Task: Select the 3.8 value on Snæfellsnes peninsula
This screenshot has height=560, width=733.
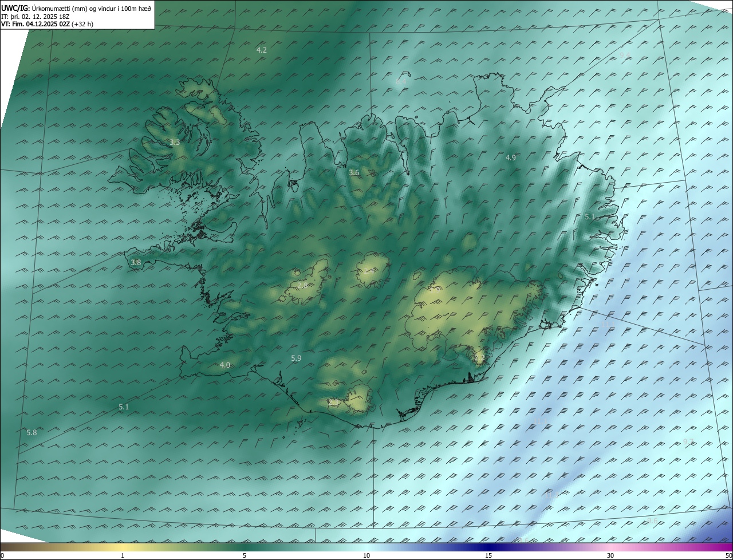Action: (136, 262)
